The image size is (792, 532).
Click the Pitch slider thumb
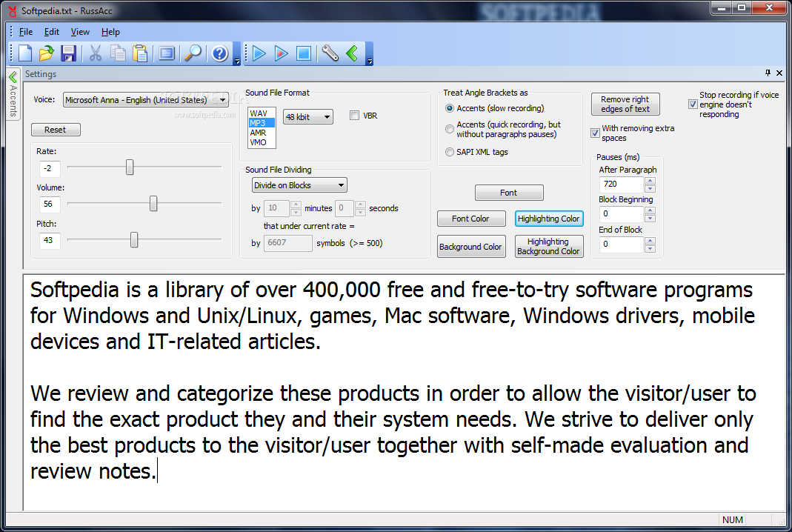134,239
